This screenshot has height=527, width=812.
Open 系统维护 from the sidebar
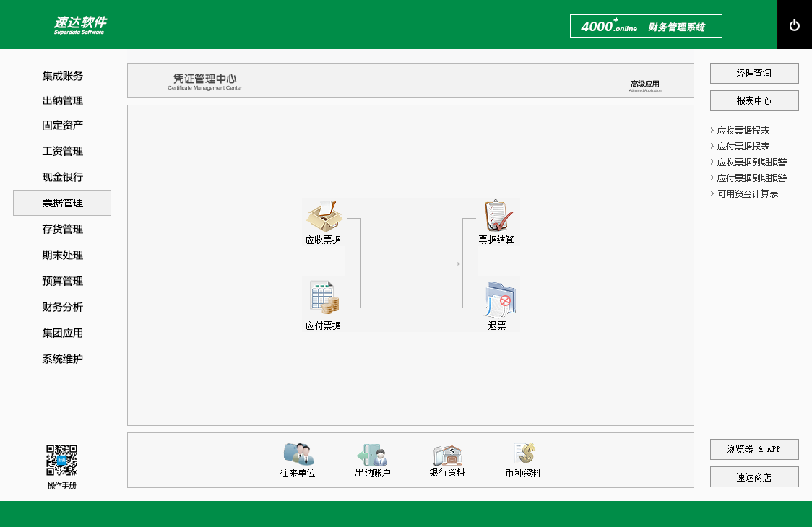point(62,359)
